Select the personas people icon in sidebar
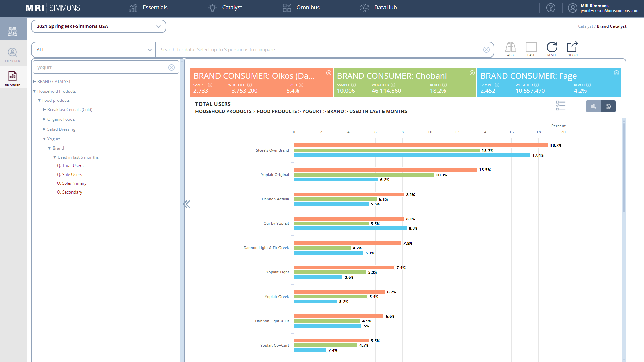 13,31
